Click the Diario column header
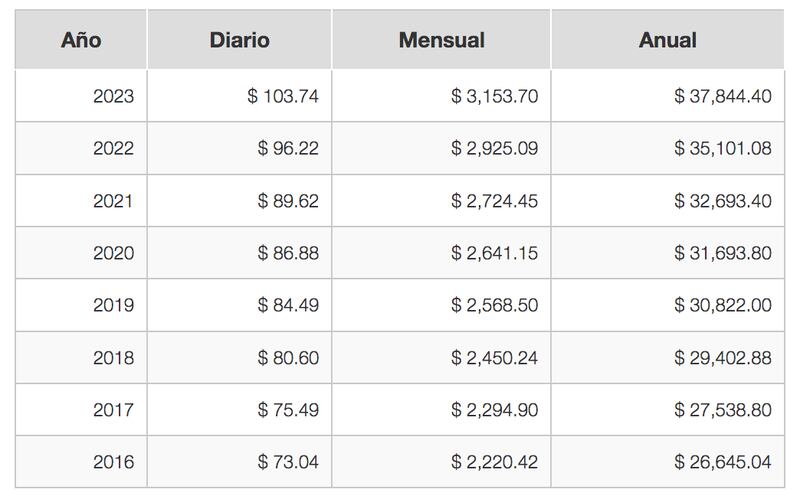This screenshot has width=800, height=499. tap(239, 40)
